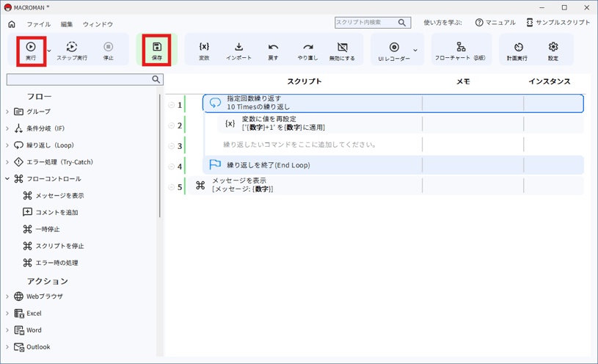The height and width of the screenshot is (364, 598).
Task: Select row 5 メッセージを表示 command
Action: point(385,186)
